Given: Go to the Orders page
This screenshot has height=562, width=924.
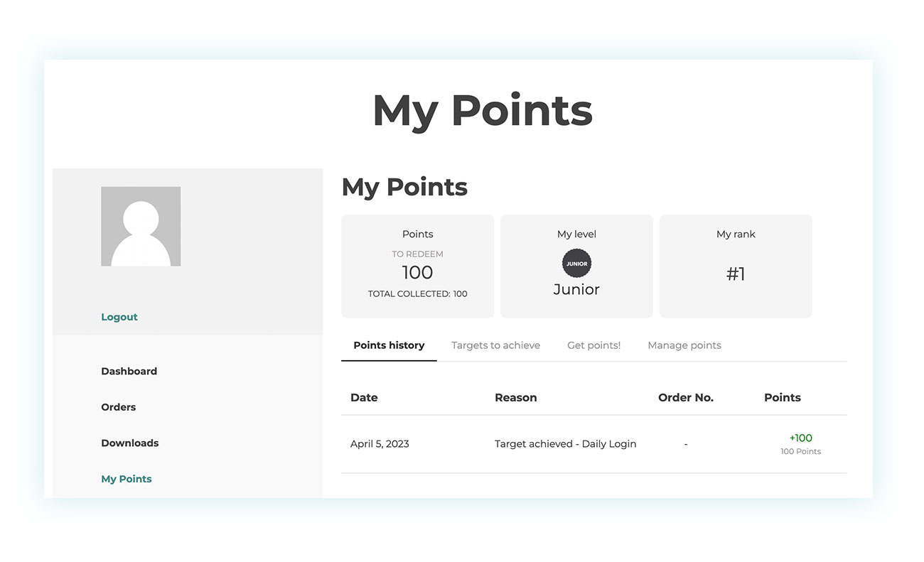Looking at the screenshot, I should pyautogui.click(x=118, y=407).
